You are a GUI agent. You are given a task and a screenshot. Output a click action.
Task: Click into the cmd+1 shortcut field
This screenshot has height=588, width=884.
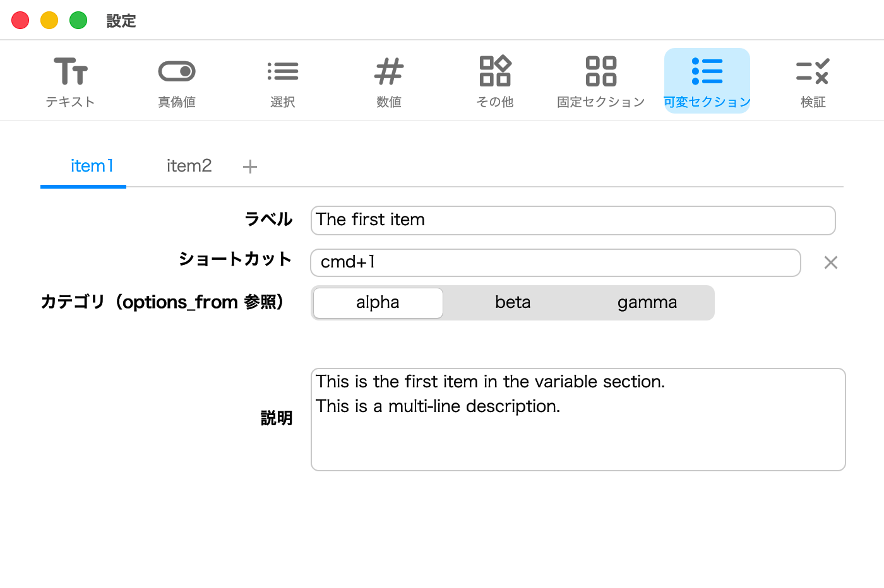click(556, 262)
